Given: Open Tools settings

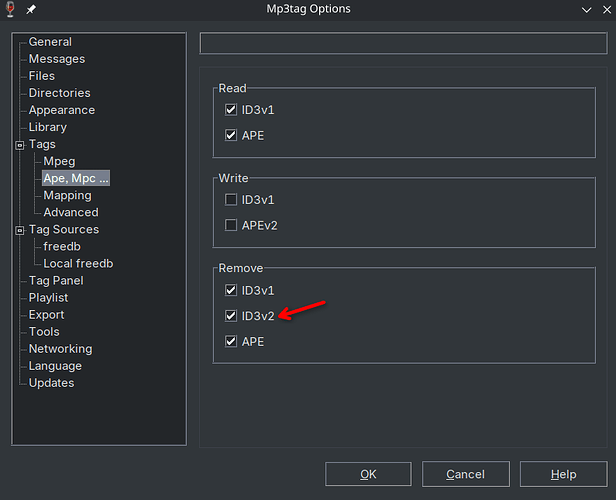Looking at the screenshot, I should (44, 332).
